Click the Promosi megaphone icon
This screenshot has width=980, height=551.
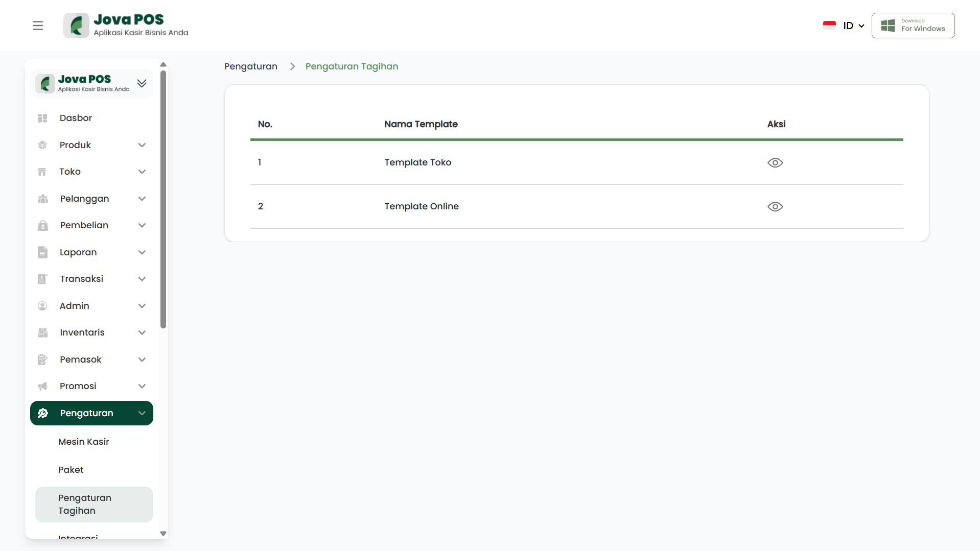(42, 386)
